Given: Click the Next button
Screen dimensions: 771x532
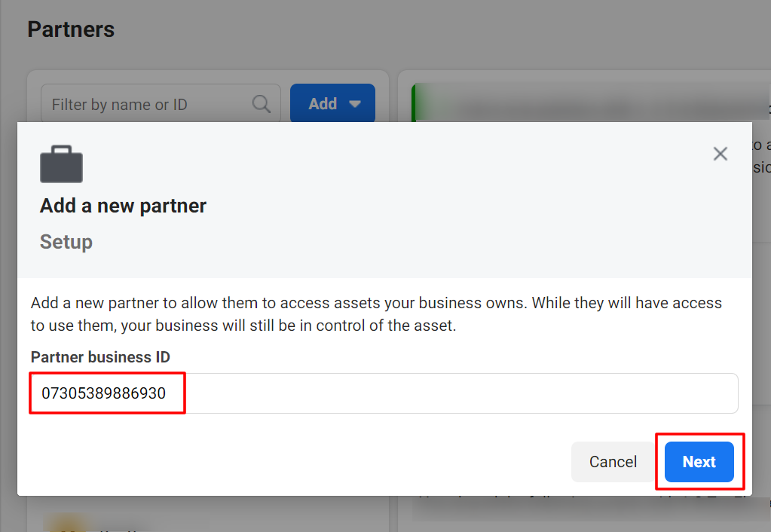Looking at the screenshot, I should pos(699,462).
